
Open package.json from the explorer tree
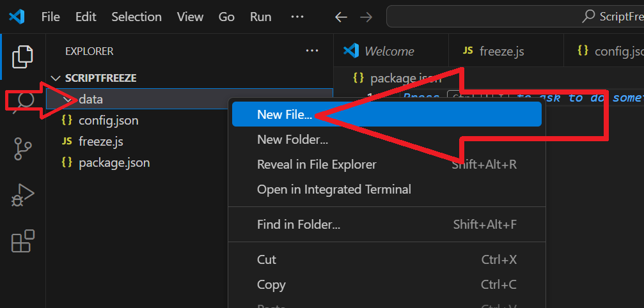[x=114, y=163]
